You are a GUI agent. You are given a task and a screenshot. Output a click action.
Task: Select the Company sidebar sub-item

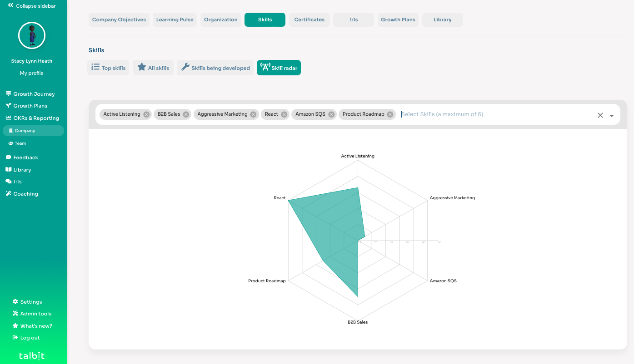33,131
